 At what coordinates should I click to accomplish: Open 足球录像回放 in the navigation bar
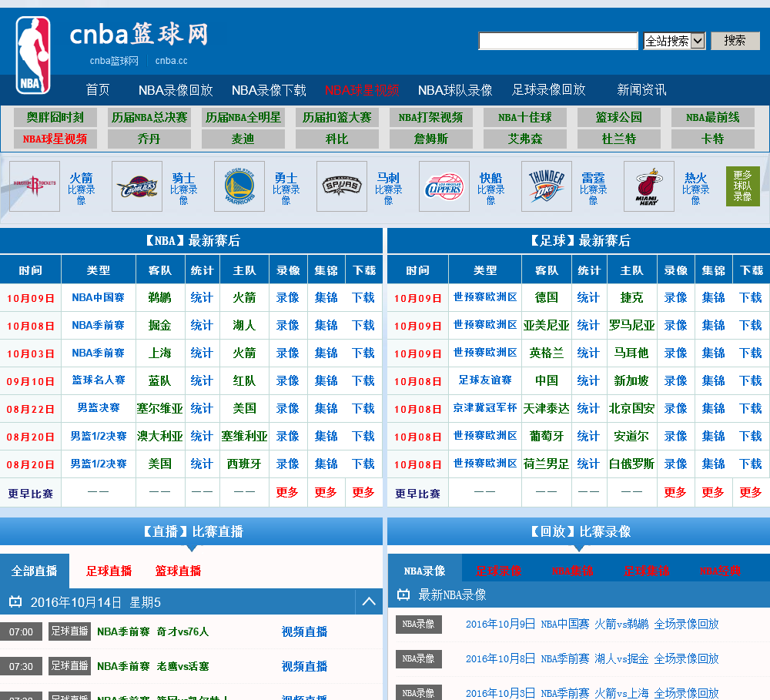click(x=548, y=90)
